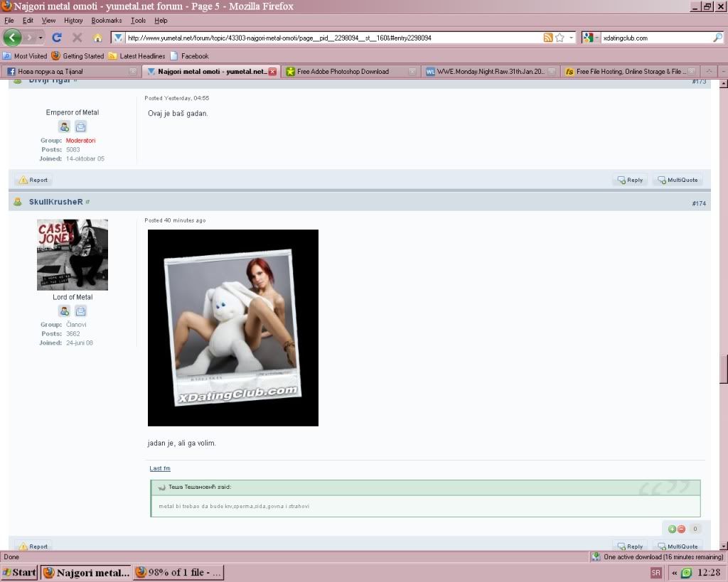
Task: Click the green plus reputation icon
Action: tap(672, 529)
